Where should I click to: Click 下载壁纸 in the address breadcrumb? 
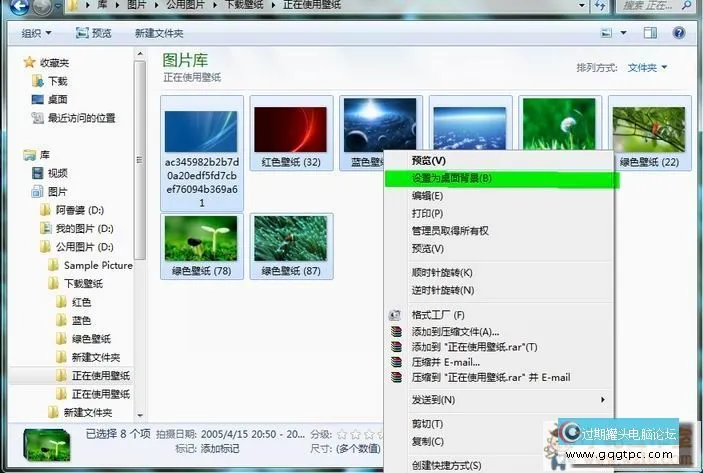pos(244,5)
